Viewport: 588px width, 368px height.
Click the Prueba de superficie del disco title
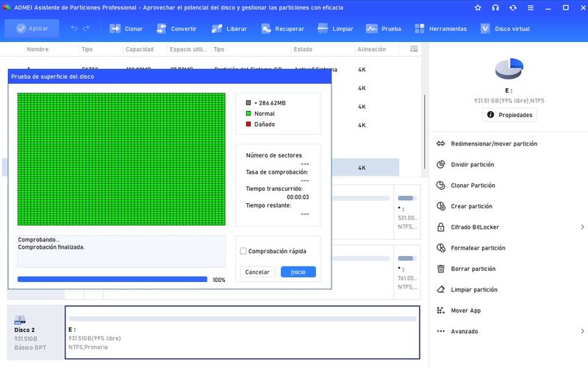pyautogui.click(x=52, y=77)
